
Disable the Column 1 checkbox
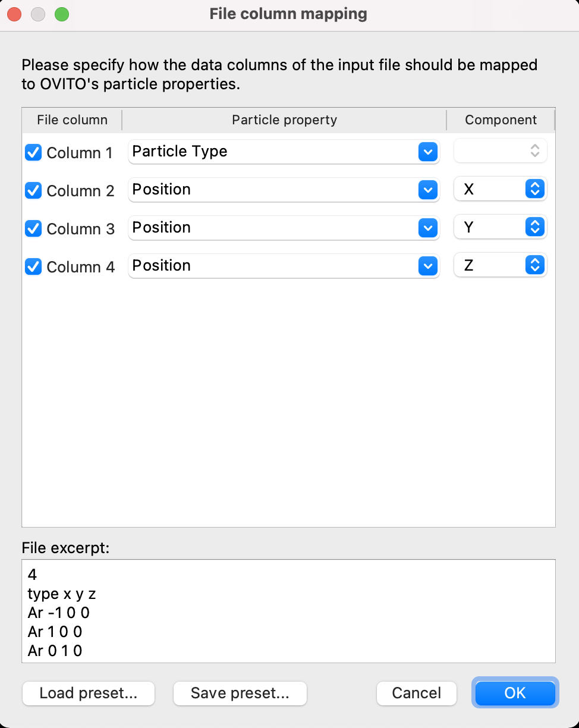coord(33,152)
